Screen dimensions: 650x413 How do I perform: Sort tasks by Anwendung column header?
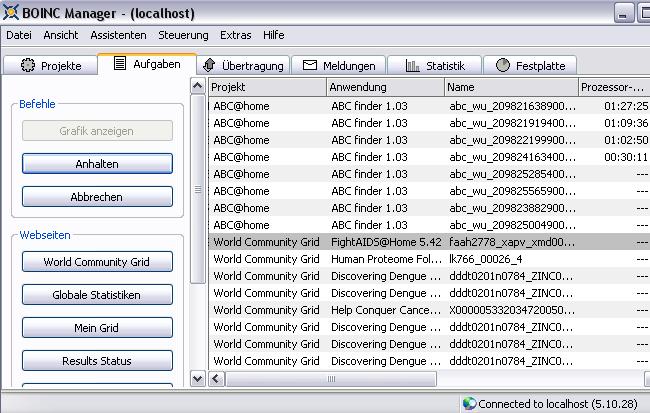pos(385,87)
